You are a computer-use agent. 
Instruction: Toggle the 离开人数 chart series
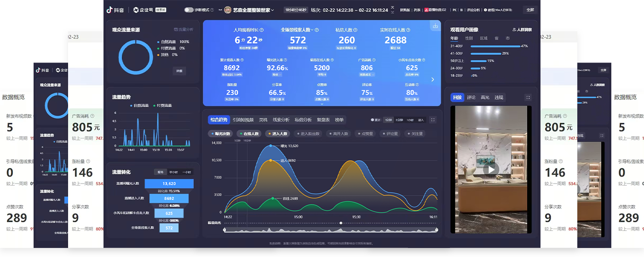338,134
